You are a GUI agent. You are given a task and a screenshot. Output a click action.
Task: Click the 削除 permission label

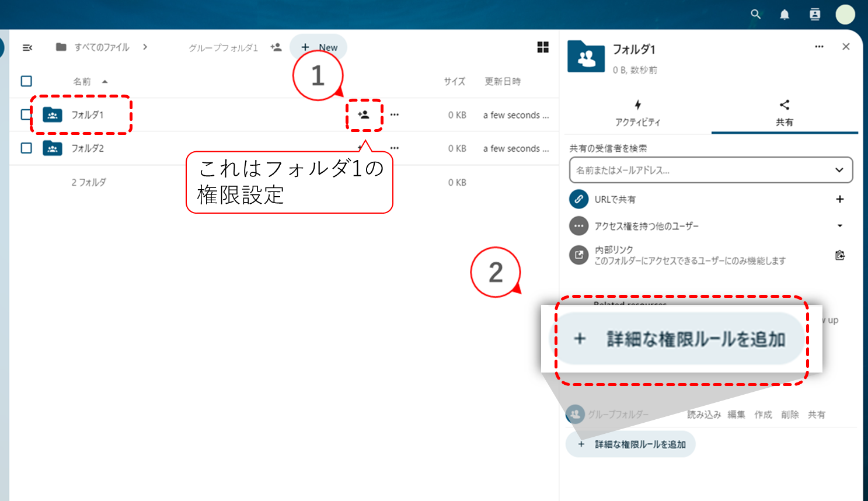click(790, 415)
